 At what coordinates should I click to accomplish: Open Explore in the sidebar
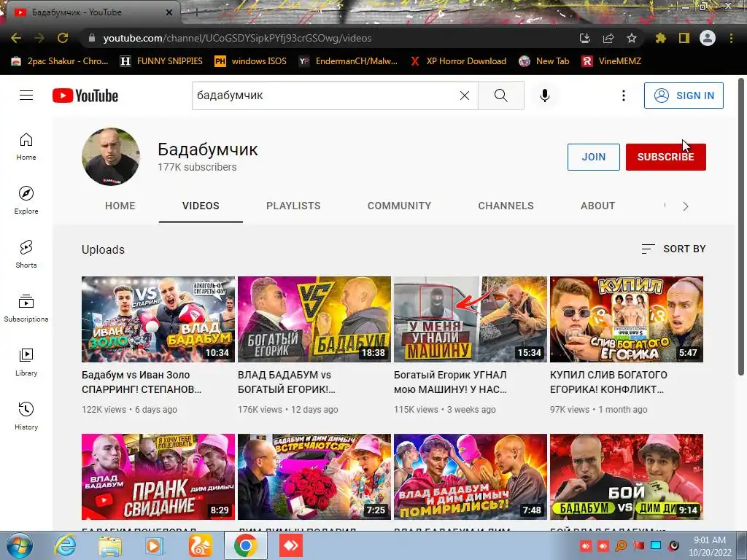pyautogui.click(x=26, y=200)
